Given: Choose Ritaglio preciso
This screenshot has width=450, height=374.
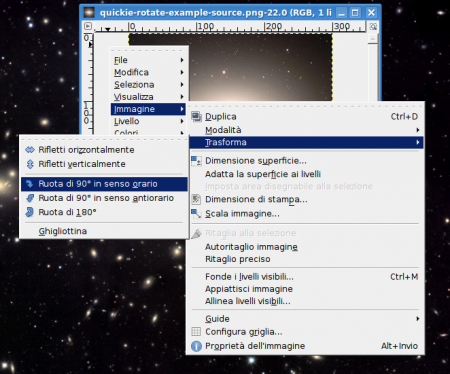Looking at the screenshot, I should coord(305,259).
